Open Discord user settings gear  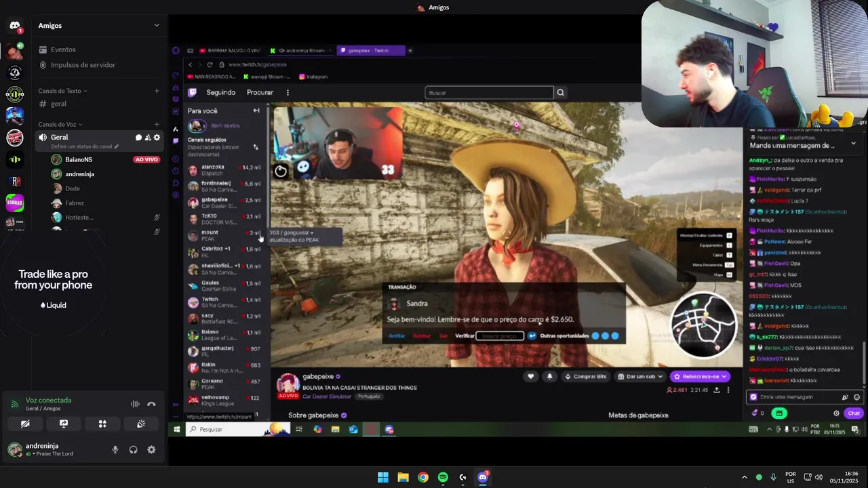151,449
